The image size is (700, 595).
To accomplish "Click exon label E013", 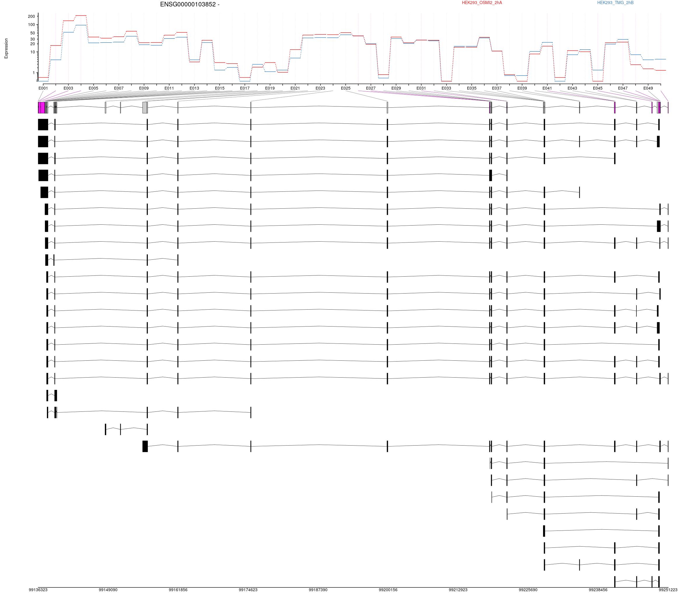I will pos(194,88).
